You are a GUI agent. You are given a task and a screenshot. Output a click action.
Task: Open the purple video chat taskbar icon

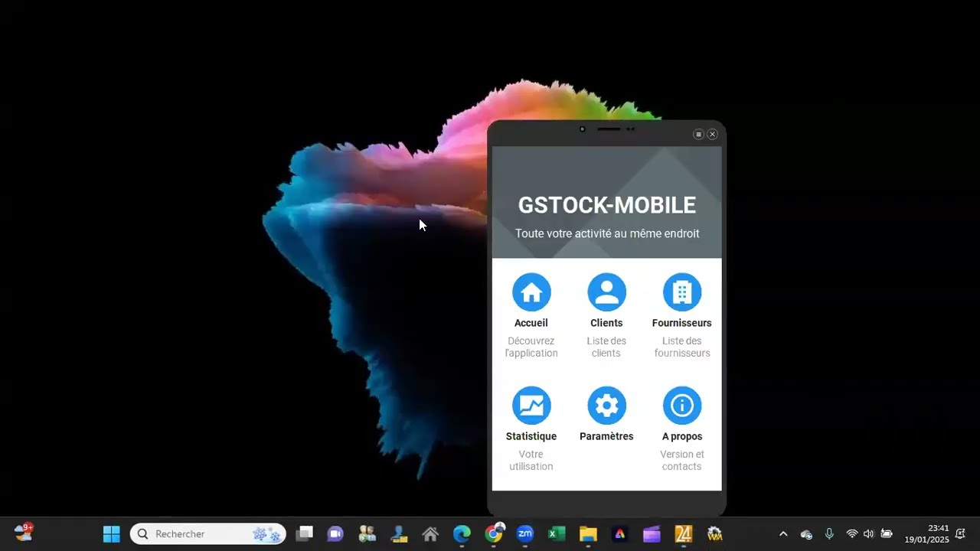335,533
